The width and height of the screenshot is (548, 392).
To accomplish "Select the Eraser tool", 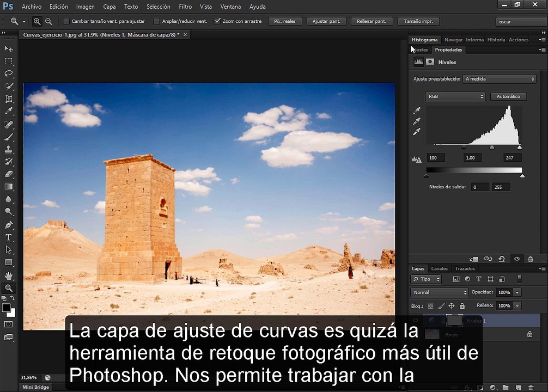I will pyautogui.click(x=9, y=174).
